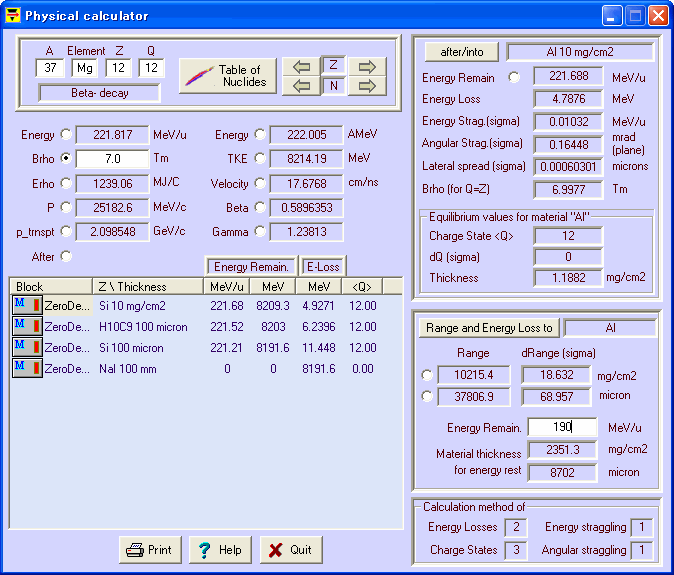Select the After radio button
Viewport: 674px width, 575px height.
66,256
